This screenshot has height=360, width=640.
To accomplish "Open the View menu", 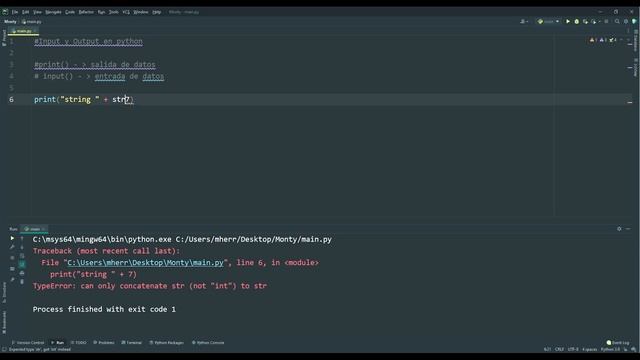I will point(37,12).
